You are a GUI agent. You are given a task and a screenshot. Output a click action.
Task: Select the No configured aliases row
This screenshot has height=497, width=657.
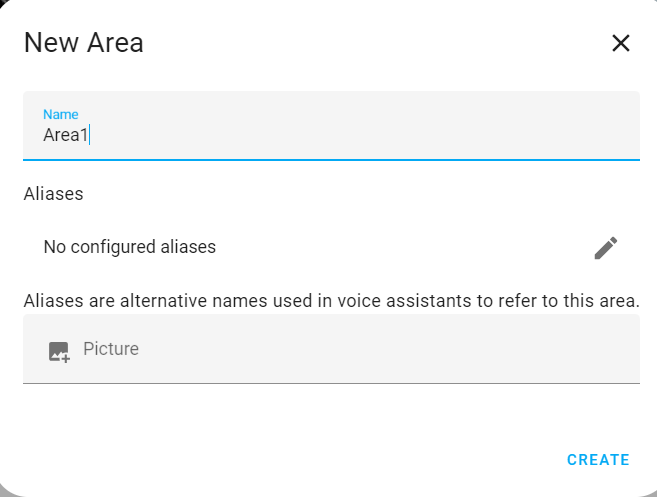pos(300,247)
